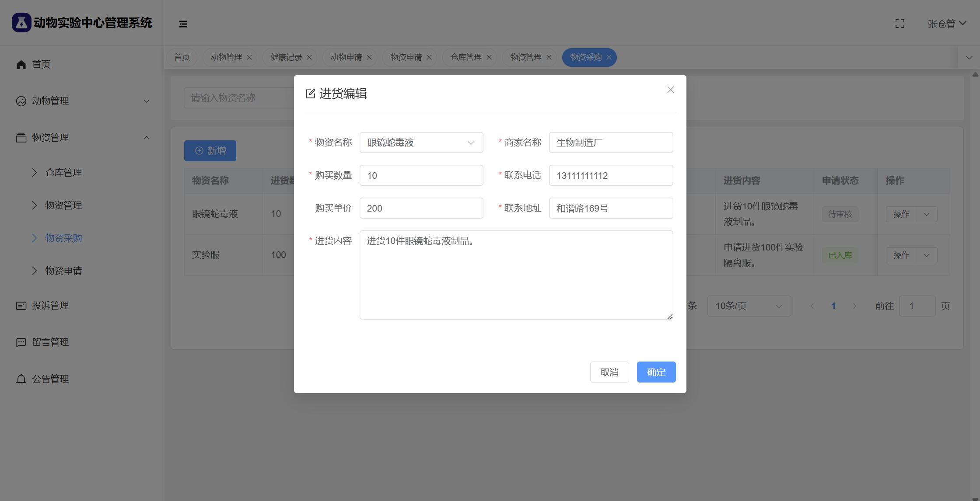The height and width of the screenshot is (501, 980).
Task: Click the 投诉管理 sidebar icon
Action: [21, 306]
